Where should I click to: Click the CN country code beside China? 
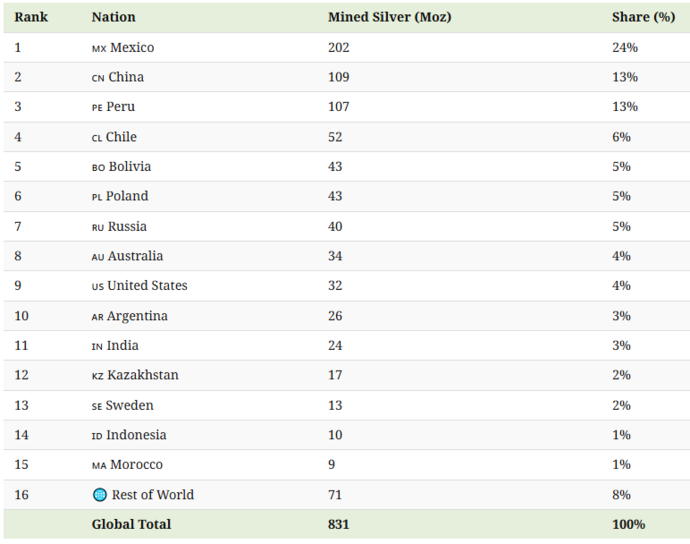98,78
